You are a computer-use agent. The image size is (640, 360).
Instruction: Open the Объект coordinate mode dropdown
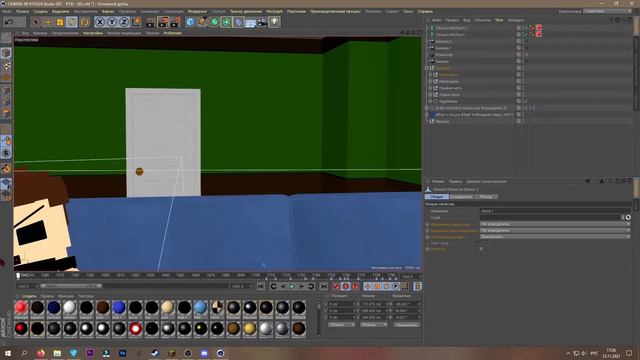click(x=342, y=324)
